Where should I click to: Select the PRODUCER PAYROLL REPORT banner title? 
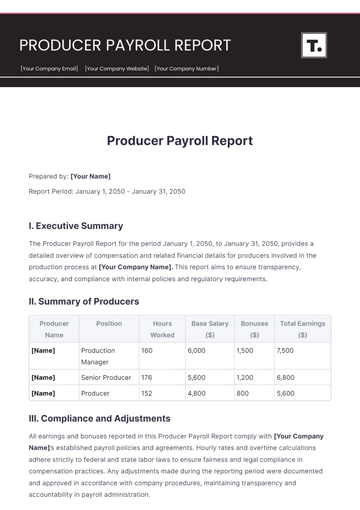pos(125,45)
